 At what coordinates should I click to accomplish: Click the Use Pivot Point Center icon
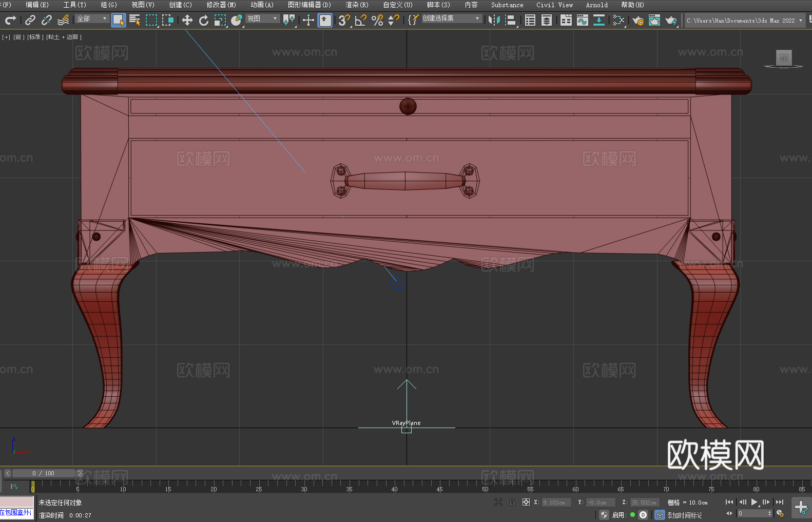[289, 20]
